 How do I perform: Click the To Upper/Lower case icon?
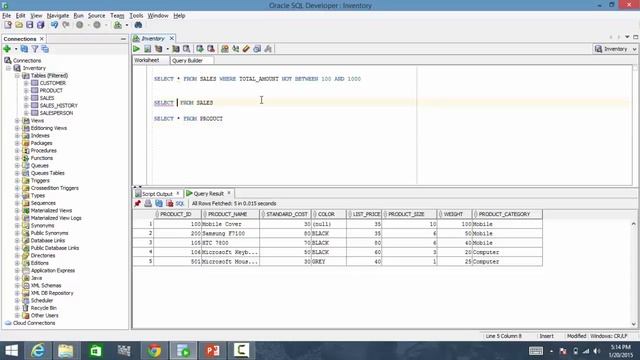pos(236,49)
